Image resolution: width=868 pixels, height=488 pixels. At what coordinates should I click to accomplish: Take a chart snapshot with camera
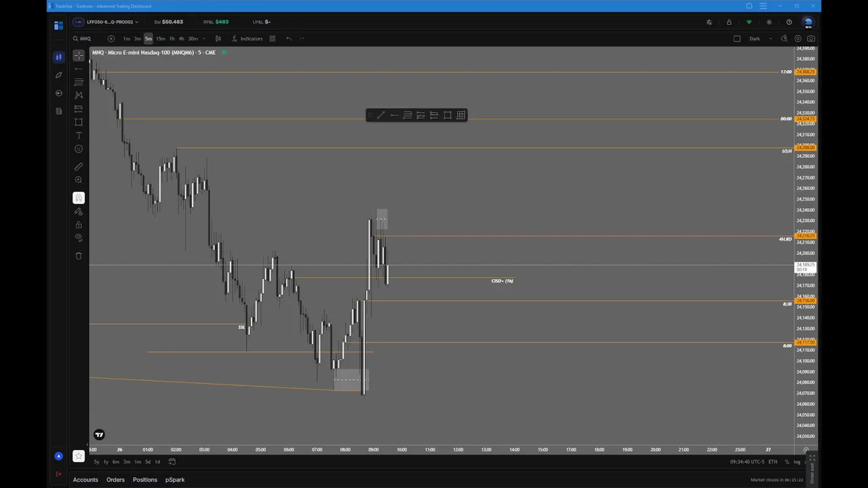(x=810, y=39)
